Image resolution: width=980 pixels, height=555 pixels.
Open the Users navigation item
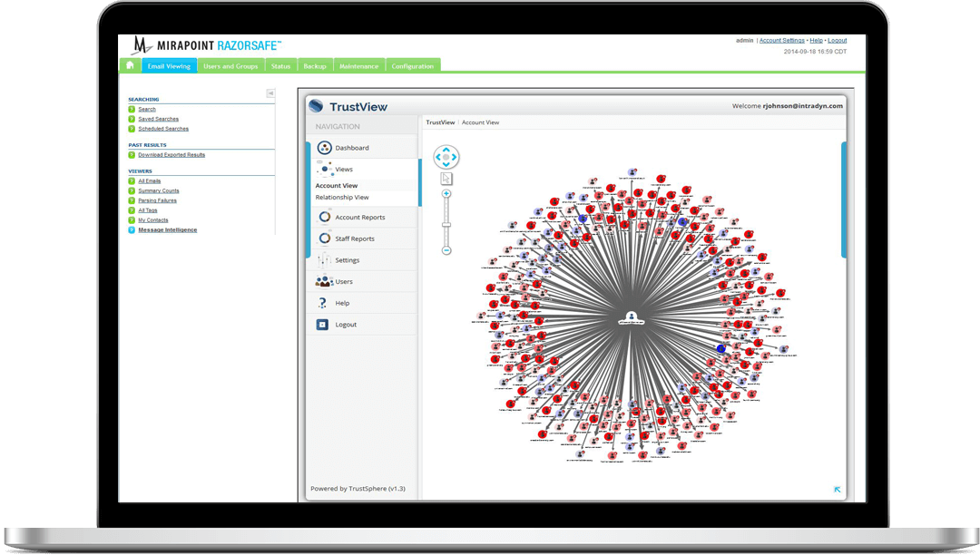[364, 281]
